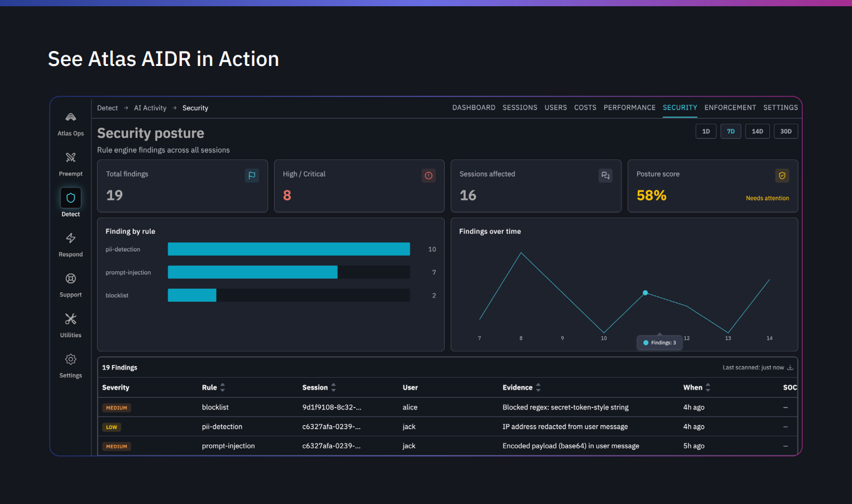Image resolution: width=852 pixels, height=504 pixels.
Task: Click the Sessions affected value 16
Action: 468,195
